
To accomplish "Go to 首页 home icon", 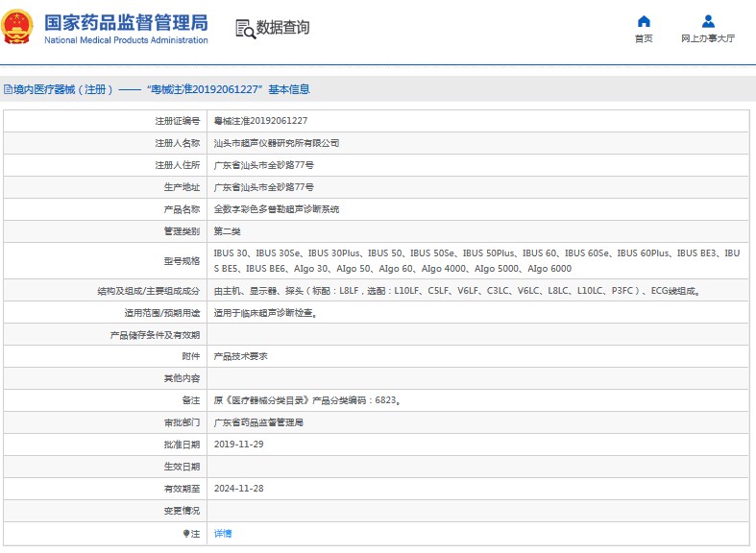I will point(644,22).
